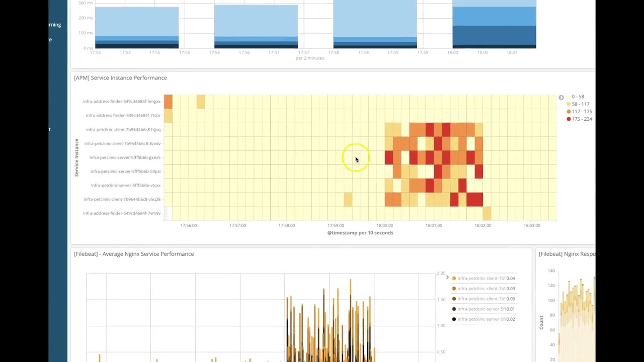Click the 18:02:00 heatmap time axis label
644x362 pixels.
482,226
